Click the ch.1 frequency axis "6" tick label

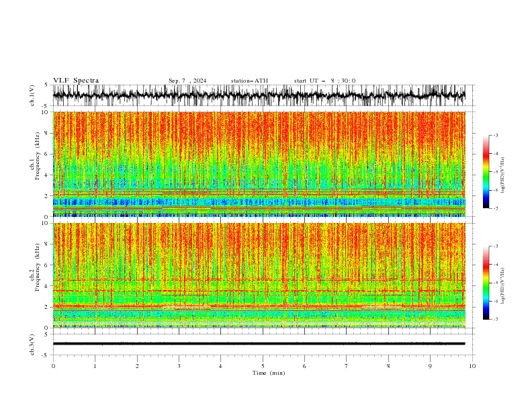[47, 154]
